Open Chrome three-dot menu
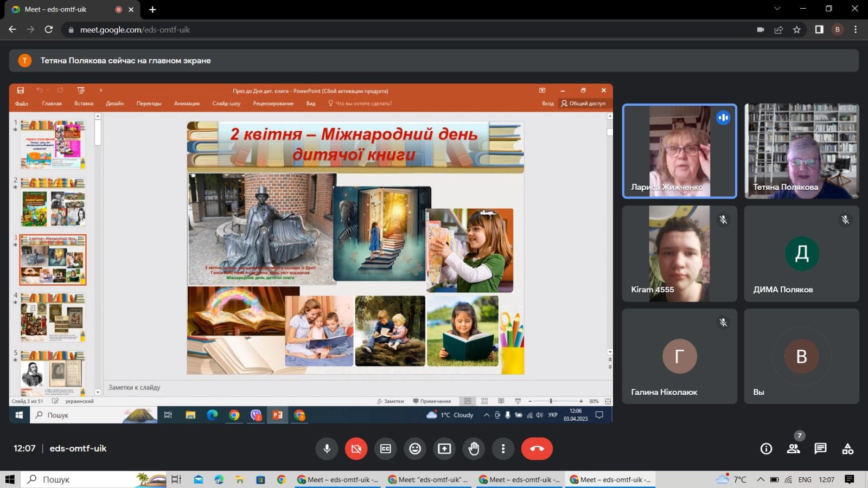Image resolution: width=868 pixels, height=488 pixels. pyautogui.click(x=856, y=30)
